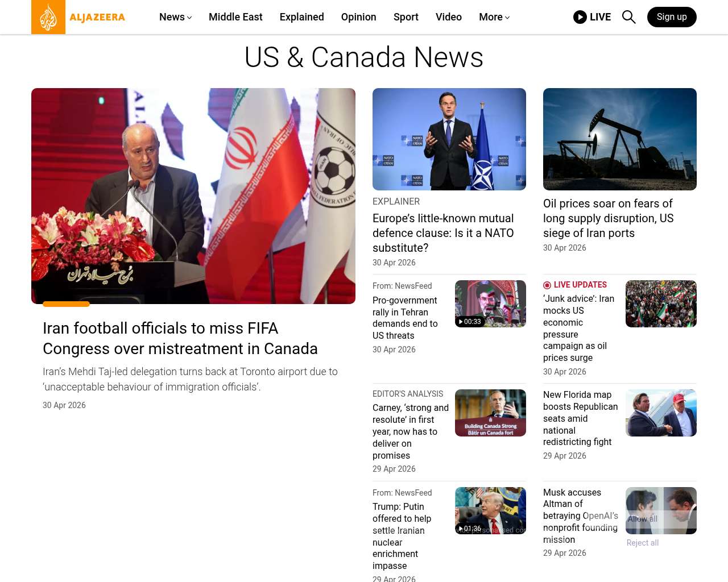
Task: Open Iran football officials FIFA Congress headline
Action: point(180,338)
